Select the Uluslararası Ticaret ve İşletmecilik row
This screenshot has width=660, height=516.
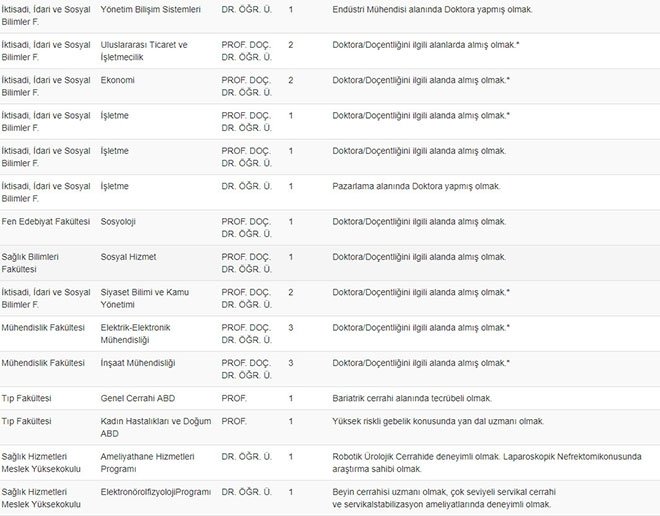tap(330, 51)
